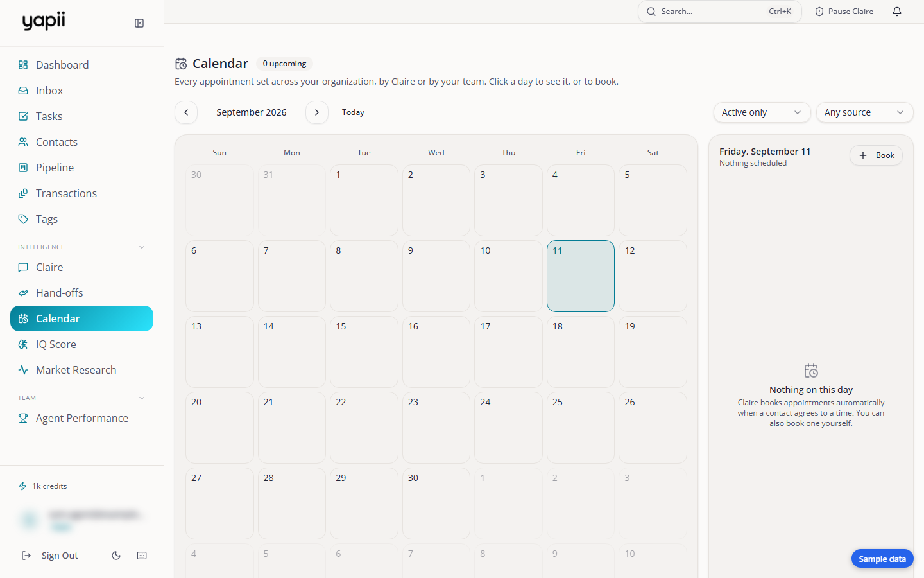The image size is (924, 578).
Task: Collapse the Team section chevron
Action: click(142, 398)
